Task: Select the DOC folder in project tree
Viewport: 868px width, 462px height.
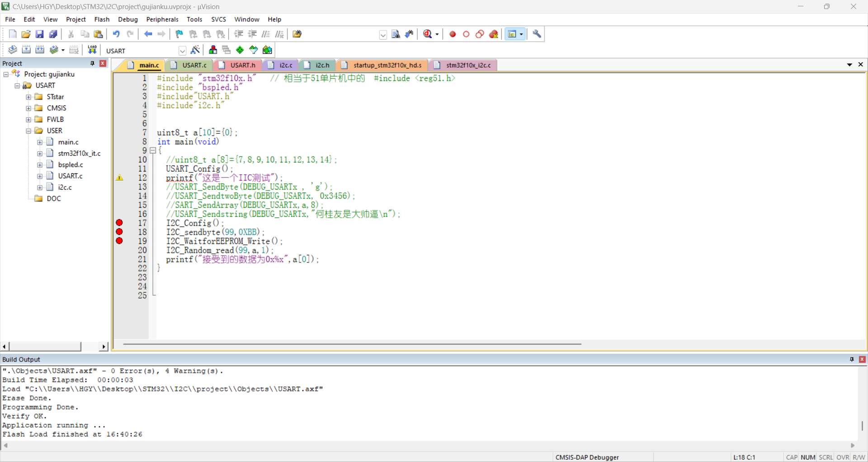Action: click(x=54, y=199)
